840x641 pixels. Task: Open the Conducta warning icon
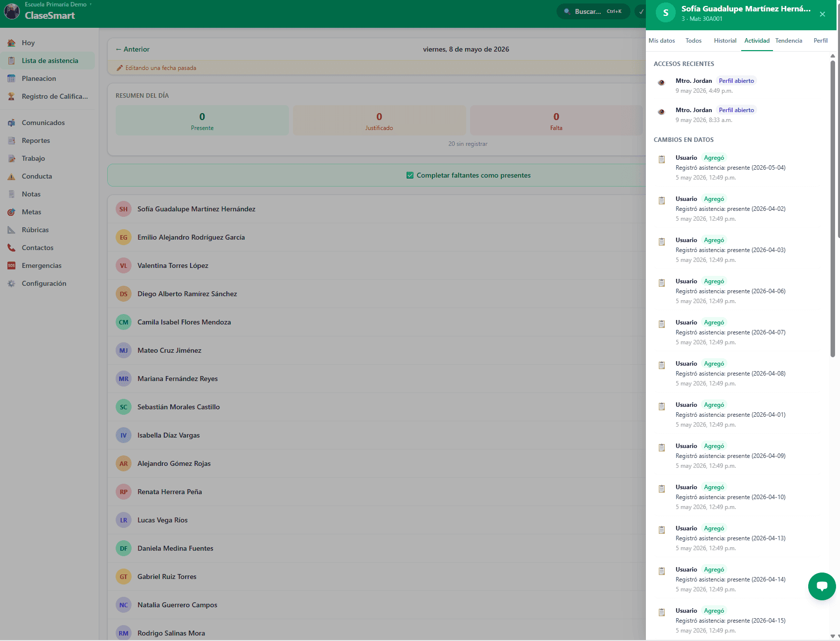click(x=11, y=176)
